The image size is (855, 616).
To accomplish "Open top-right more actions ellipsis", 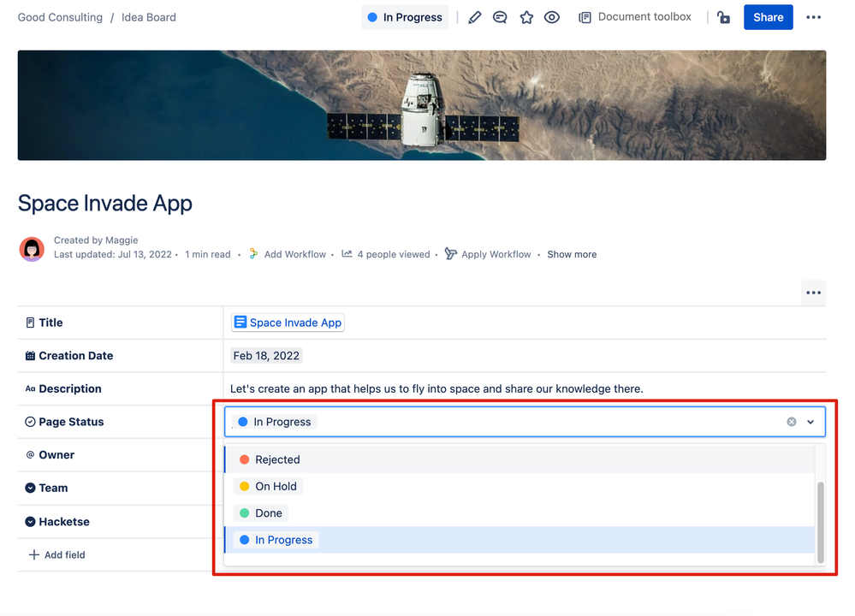I will click(x=813, y=17).
